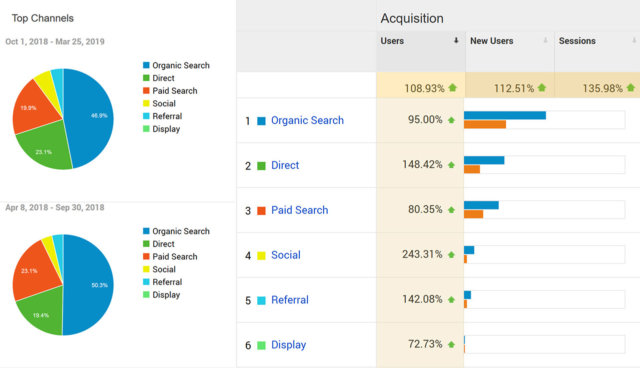Click Referral legend entry of the Oct 2018 chart
The width and height of the screenshot is (640, 368).
click(x=162, y=116)
